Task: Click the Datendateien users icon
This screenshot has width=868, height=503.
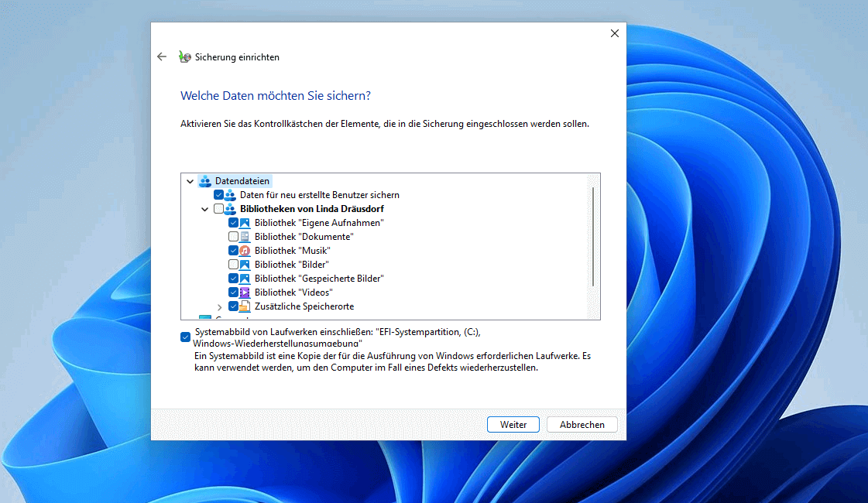Action: (x=204, y=181)
